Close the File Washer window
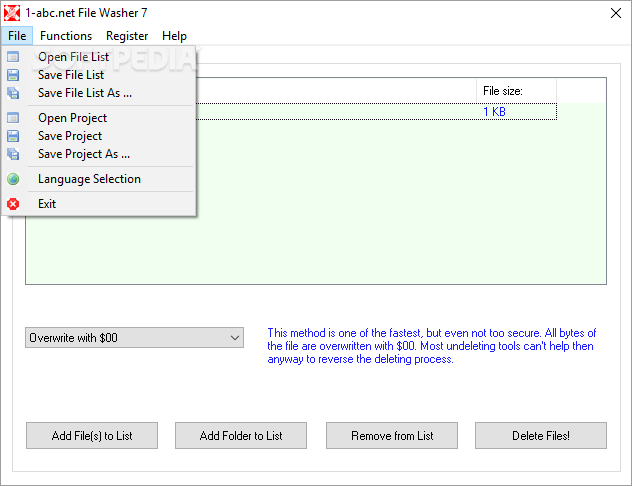This screenshot has height=486, width=632. pyautogui.click(x=615, y=13)
